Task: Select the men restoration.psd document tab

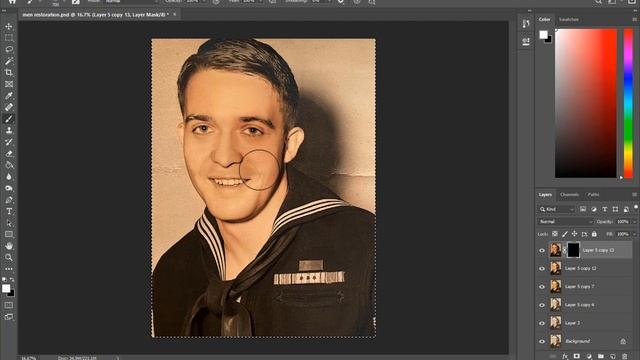Action: pyautogui.click(x=96, y=14)
